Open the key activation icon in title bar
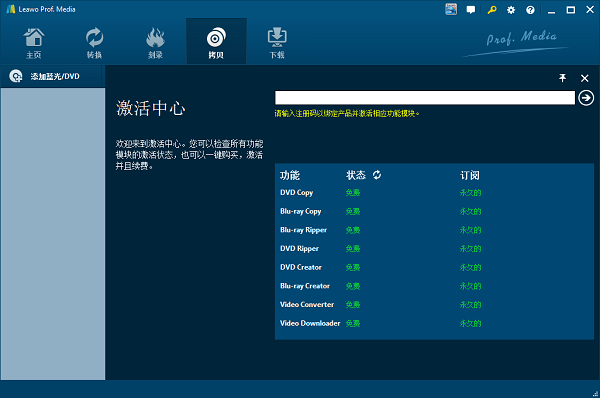Viewport: 600px width, 398px height. pyautogui.click(x=492, y=10)
